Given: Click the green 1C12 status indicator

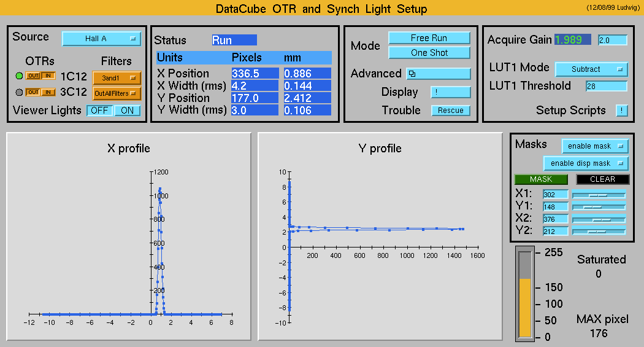Looking at the screenshot, I should tap(19, 76).
